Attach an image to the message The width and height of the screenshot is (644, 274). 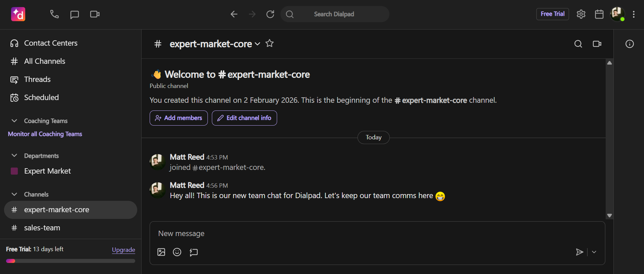tap(161, 252)
